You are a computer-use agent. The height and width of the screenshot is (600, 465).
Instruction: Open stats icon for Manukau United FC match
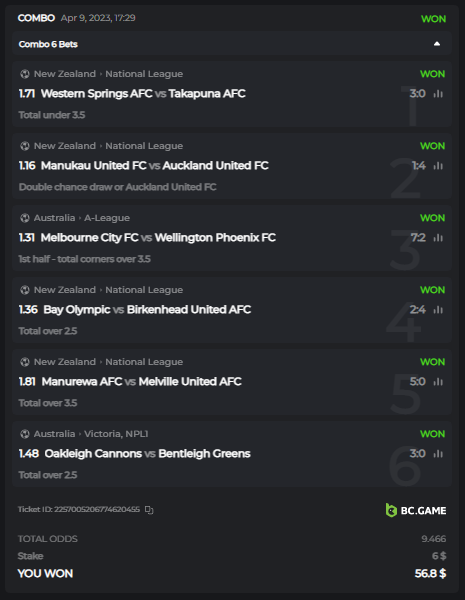pos(438,166)
